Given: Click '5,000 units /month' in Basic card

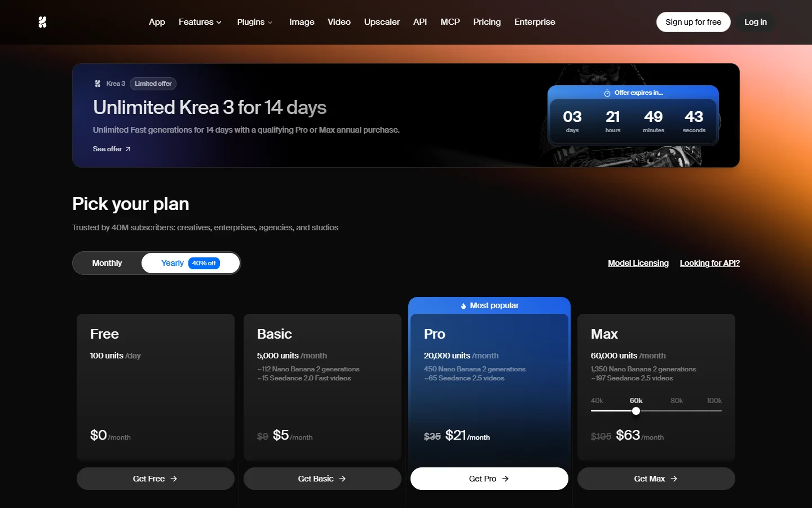Looking at the screenshot, I should point(292,356).
